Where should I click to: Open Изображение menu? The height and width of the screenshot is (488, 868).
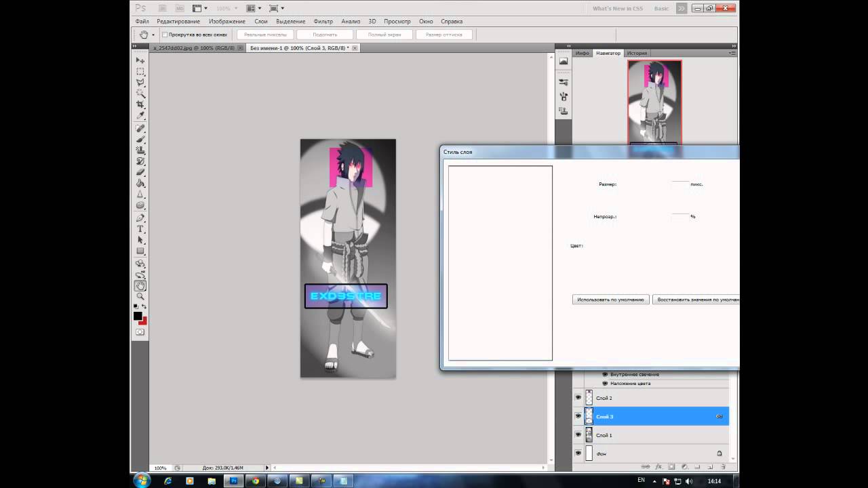[227, 22]
